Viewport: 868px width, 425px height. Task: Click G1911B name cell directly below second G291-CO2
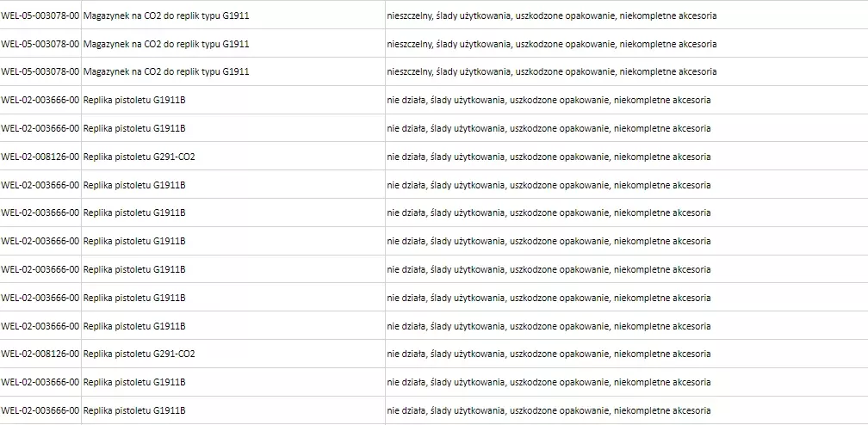(x=134, y=382)
